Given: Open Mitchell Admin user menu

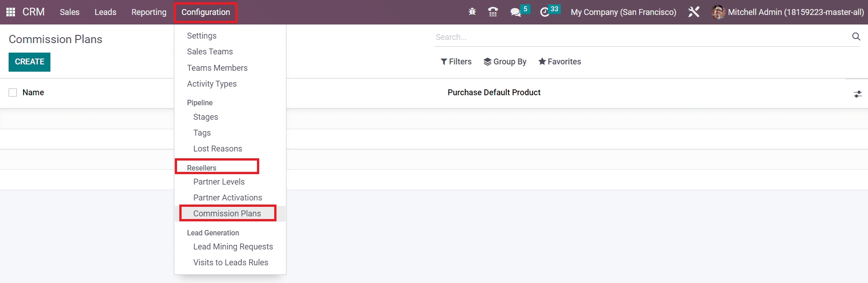Looking at the screenshot, I should pyautogui.click(x=788, y=12).
